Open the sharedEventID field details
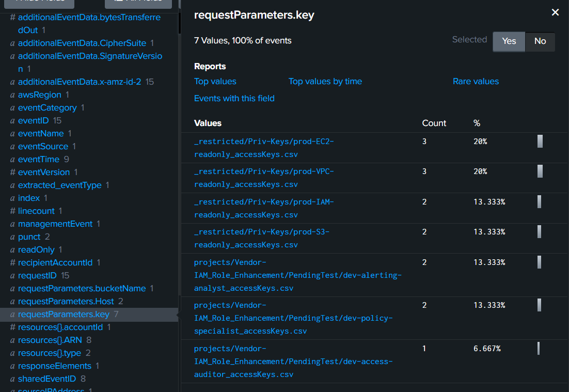This screenshot has height=392, width=569. (47, 379)
